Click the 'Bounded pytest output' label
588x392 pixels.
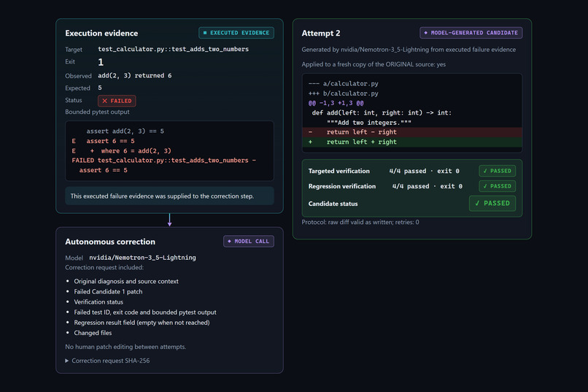point(97,112)
